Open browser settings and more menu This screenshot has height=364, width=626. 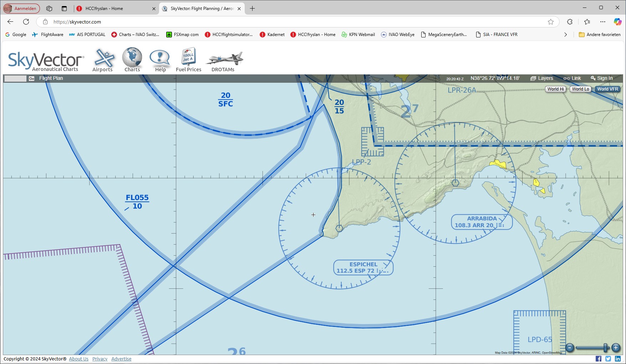click(x=603, y=22)
